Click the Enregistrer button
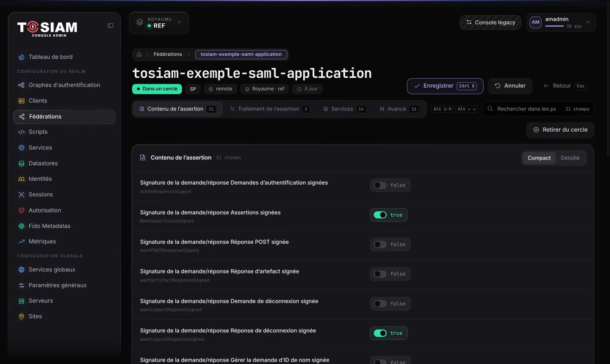 click(x=445, y=86)
